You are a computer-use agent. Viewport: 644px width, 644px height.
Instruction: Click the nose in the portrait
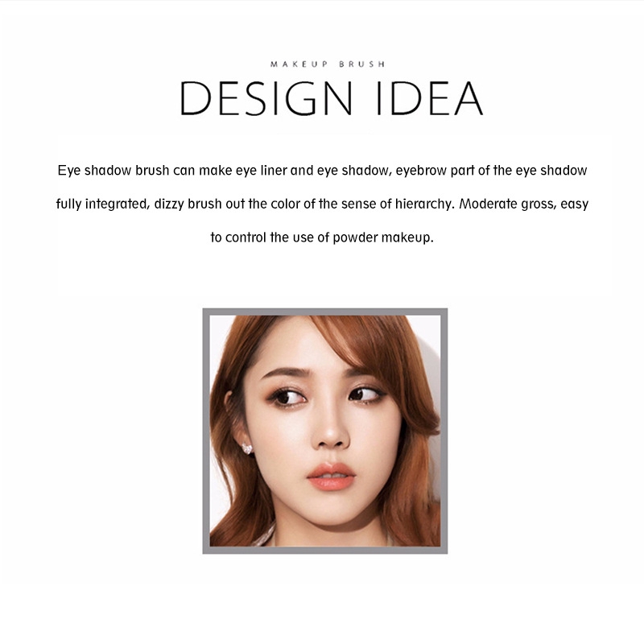tap(331, 431)
